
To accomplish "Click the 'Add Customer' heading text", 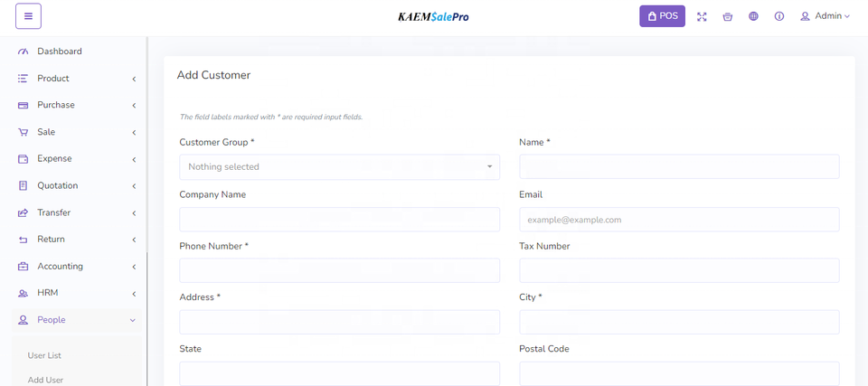I will coord(213,75).
